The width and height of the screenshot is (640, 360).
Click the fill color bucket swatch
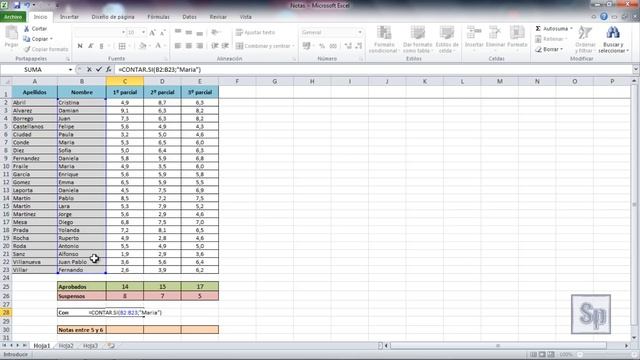[142, 46]
